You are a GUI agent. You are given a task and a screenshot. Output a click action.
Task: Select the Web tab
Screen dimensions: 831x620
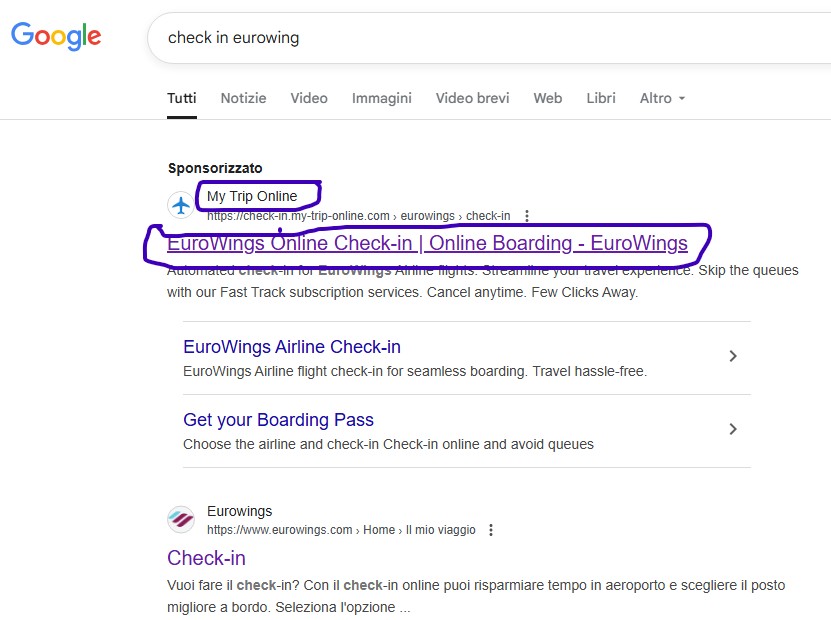547,98
